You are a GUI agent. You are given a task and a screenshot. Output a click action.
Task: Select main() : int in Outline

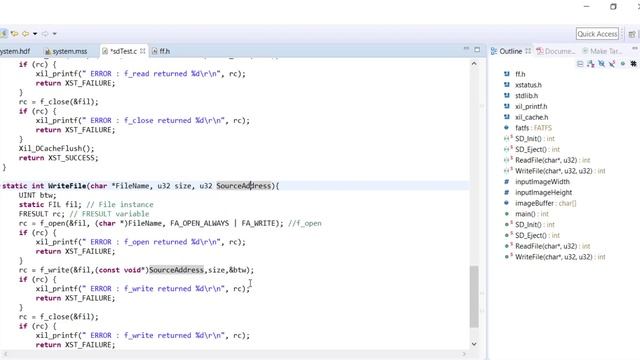coord(532,214)
